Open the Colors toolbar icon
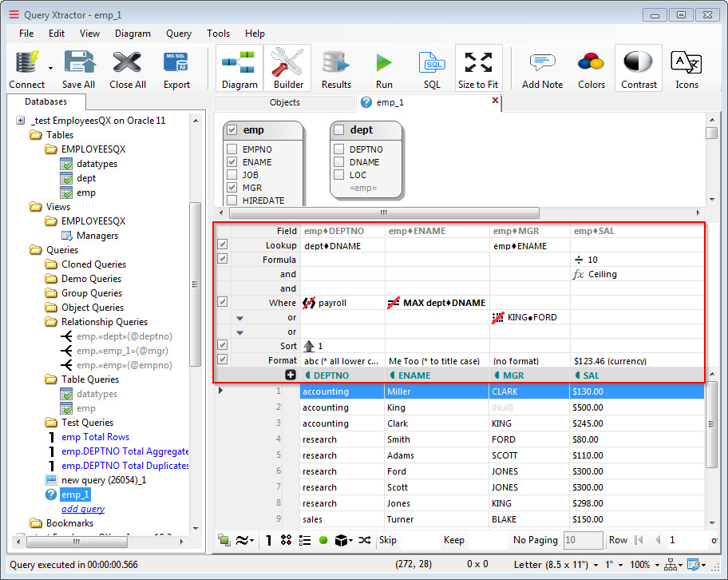 point(591,62)
